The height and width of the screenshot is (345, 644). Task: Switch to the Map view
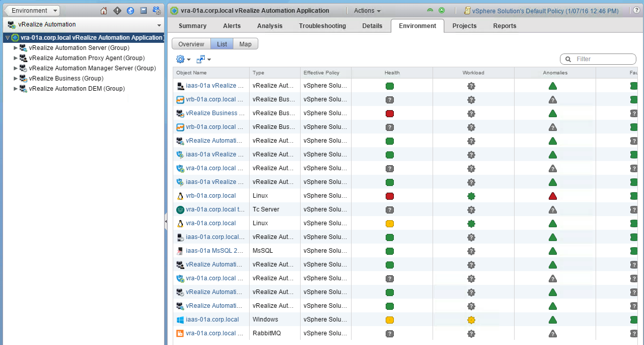(246, 44)
